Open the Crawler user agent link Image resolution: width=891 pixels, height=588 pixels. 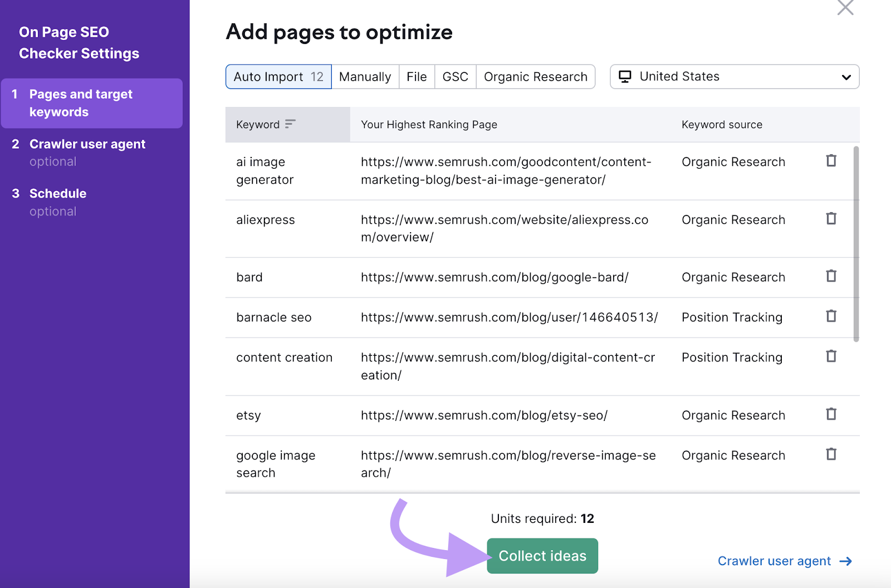[774, 561]
